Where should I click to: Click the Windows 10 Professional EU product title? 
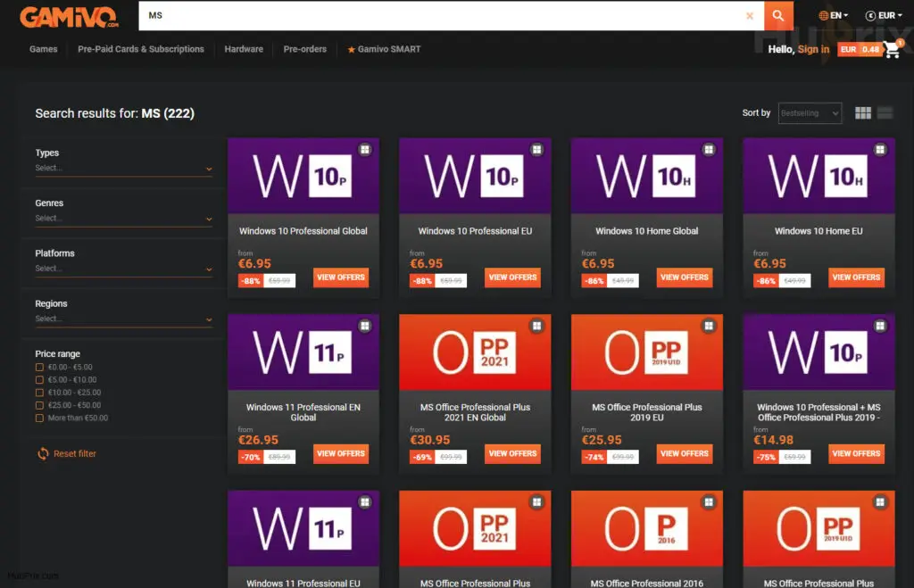pyautogui.click(x=475, y=231)
